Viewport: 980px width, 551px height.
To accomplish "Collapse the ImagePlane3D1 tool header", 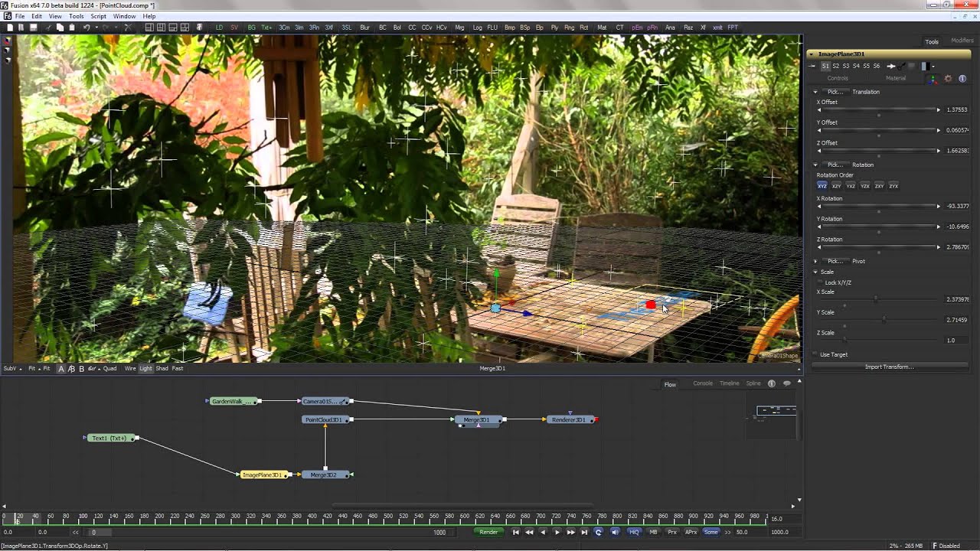I will [811, 54].
